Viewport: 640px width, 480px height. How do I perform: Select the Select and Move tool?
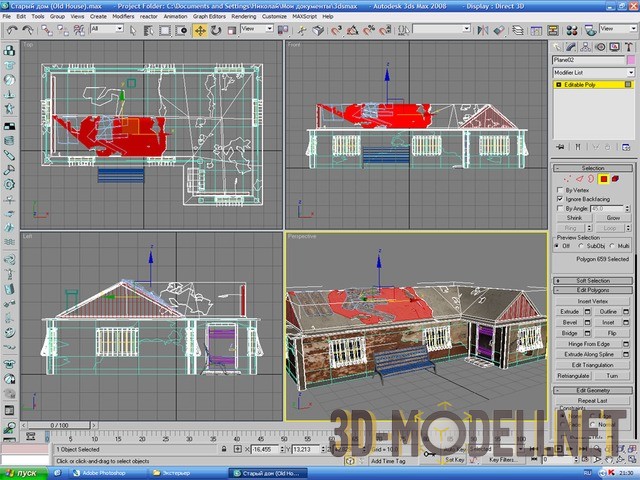(x=200, y=30)
